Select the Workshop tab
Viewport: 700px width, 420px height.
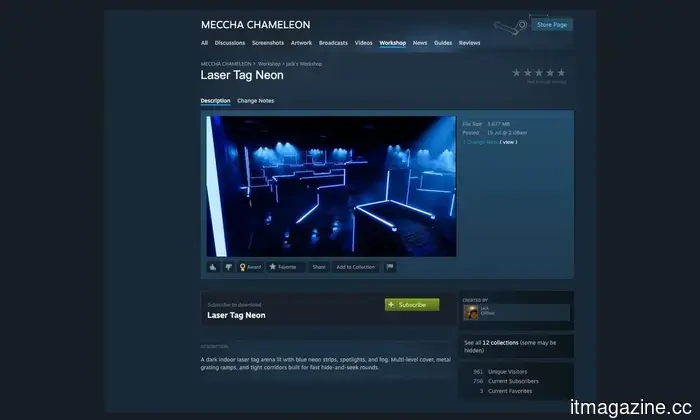point(392,43)
